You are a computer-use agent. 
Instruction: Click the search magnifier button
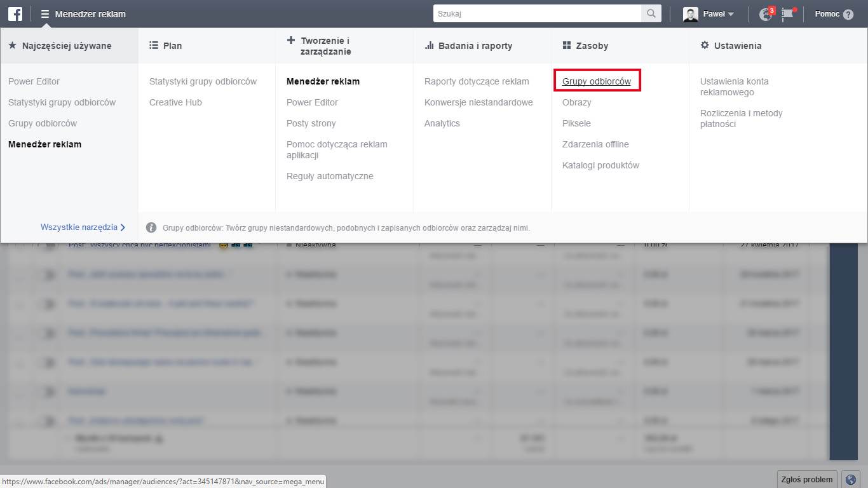[651, 13]
